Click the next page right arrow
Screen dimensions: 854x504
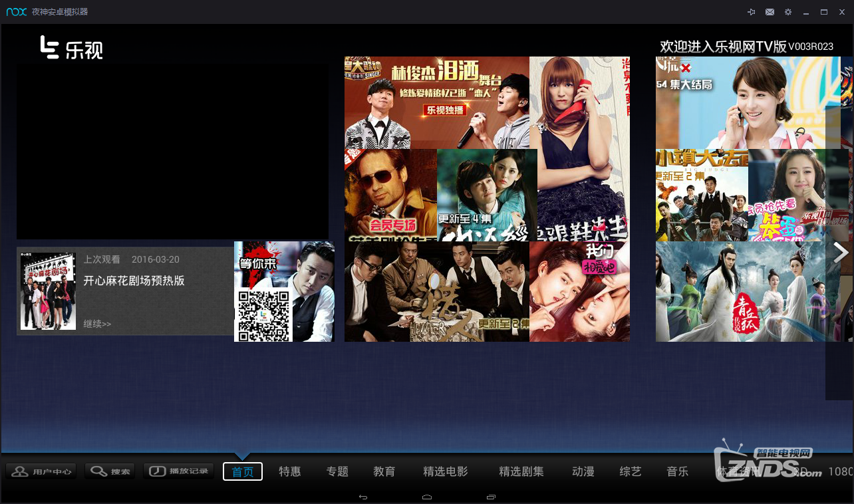point(841,253)
